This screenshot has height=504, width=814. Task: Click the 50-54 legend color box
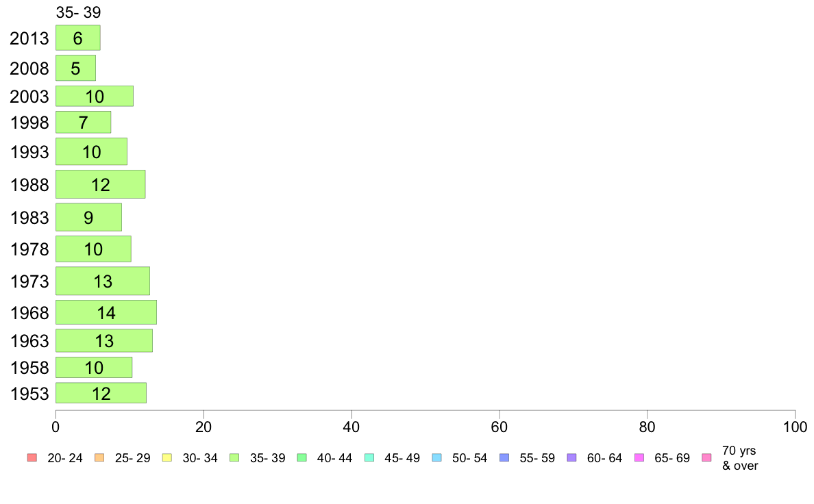point(437,458)
